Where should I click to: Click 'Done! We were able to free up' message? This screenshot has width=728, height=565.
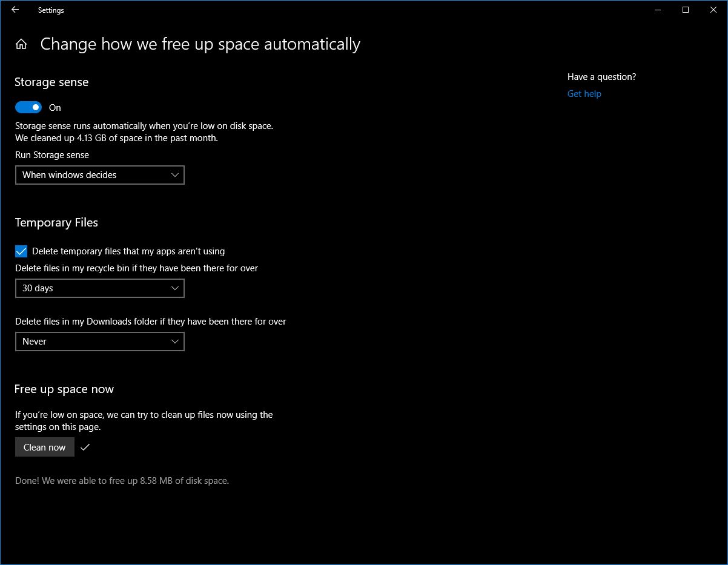coord(122,481)
